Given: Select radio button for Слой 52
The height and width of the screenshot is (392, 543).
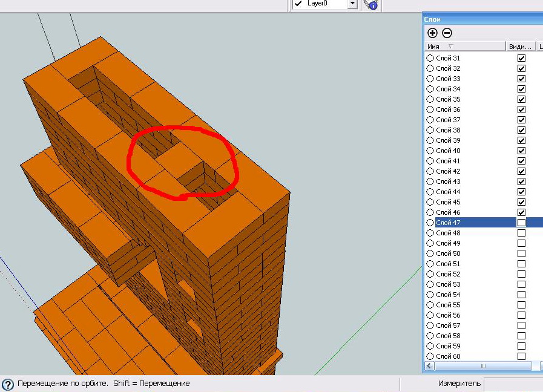Looking at the screenshot, I should click(430, 274).
